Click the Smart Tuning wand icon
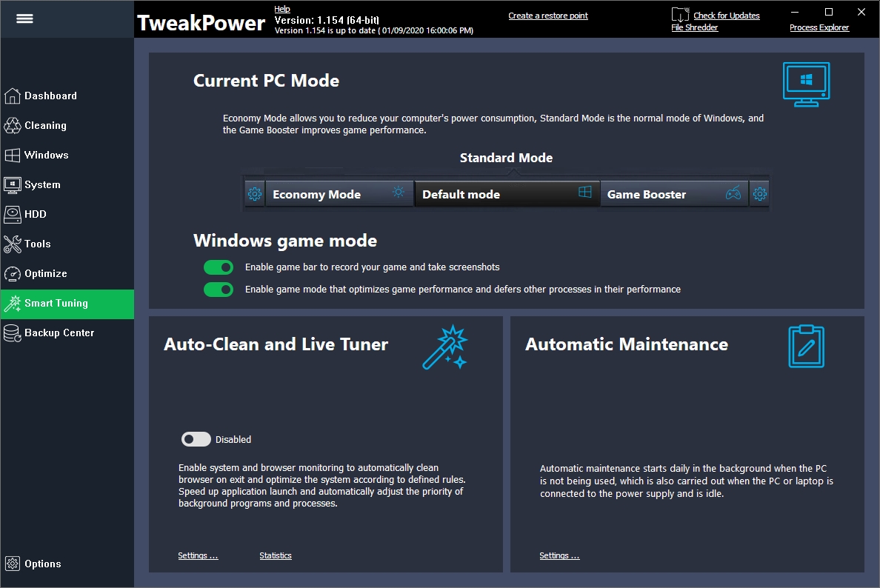This screenshot has height=588, width=880. tap(13, 304)
